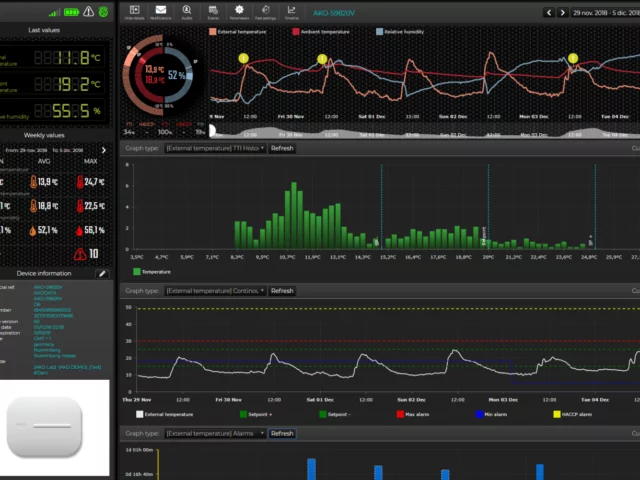
Task: Click second yellow event marker near Fri 30 Nov
Action: click(x=322, y=59)
